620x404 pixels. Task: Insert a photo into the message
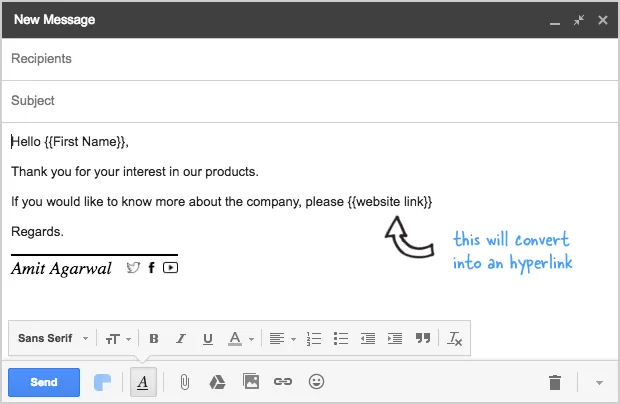click(251, 381)
